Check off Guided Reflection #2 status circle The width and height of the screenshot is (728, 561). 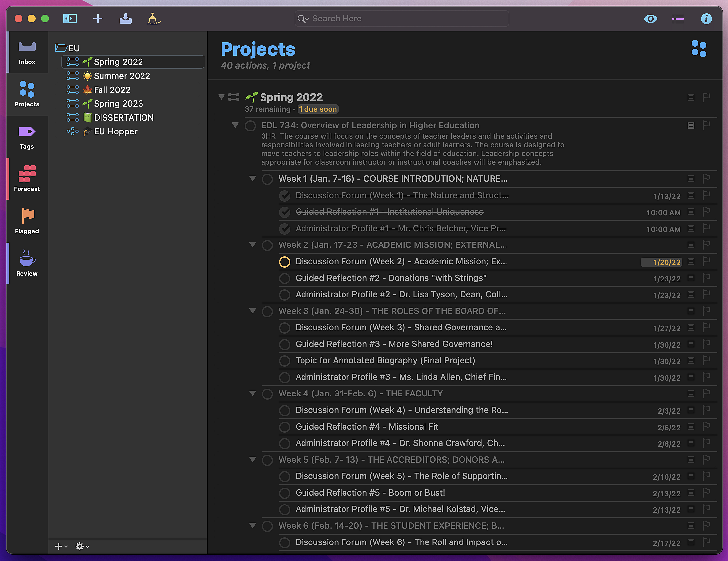(285, 278)
